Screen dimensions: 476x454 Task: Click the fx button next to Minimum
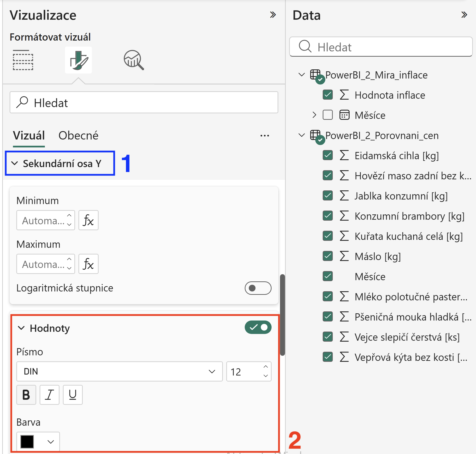tap(88, 220)
